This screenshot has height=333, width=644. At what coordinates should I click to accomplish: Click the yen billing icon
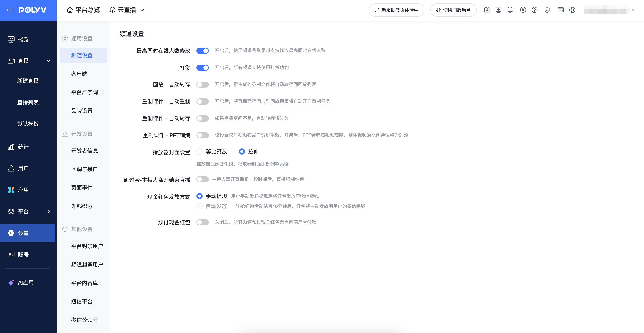point(523,10)
